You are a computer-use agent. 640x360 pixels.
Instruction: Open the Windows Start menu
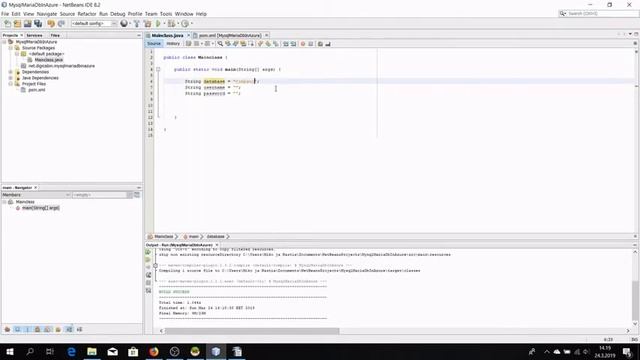coord(9,351)
